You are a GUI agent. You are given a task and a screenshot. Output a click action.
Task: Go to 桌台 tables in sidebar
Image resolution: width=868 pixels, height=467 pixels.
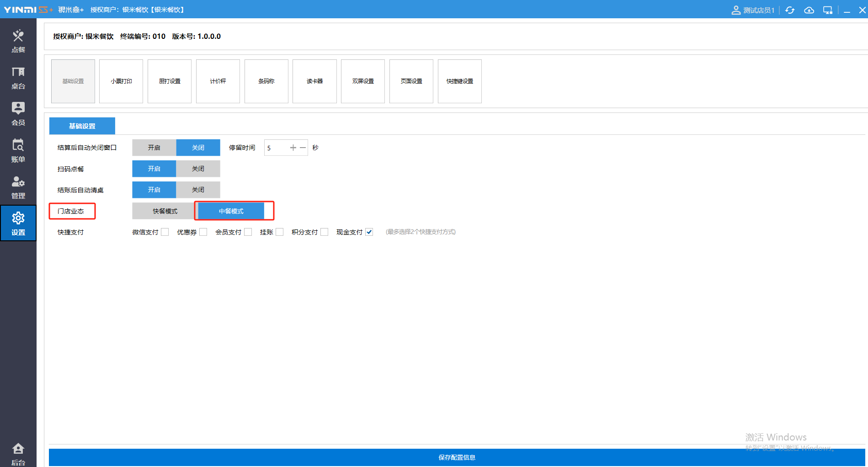pyautogui.click(x=18, y=78)
